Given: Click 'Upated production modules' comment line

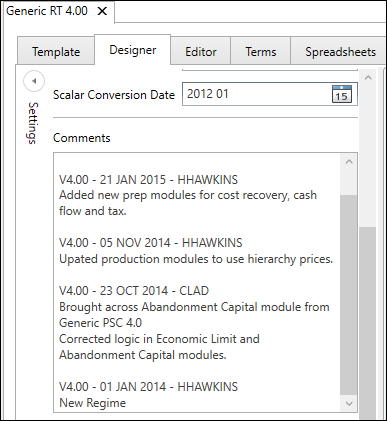Looking at the screenshot, I should [x=196, y=259].
